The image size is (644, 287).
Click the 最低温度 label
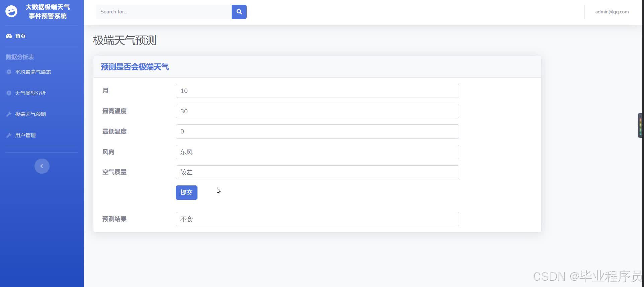(x=114, y=131)
